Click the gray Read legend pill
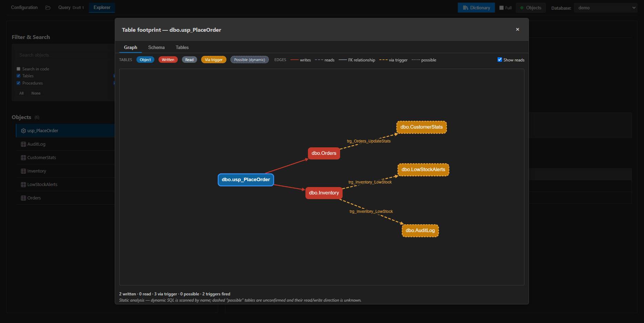Viewport: 644px width, 323px height. (189, 60)
